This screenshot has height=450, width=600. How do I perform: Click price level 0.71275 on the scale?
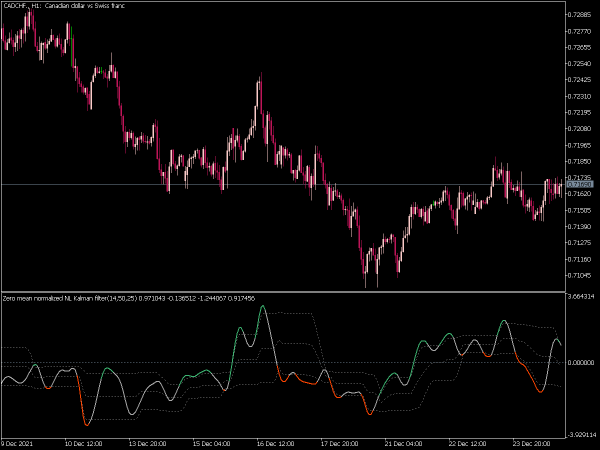580,243
